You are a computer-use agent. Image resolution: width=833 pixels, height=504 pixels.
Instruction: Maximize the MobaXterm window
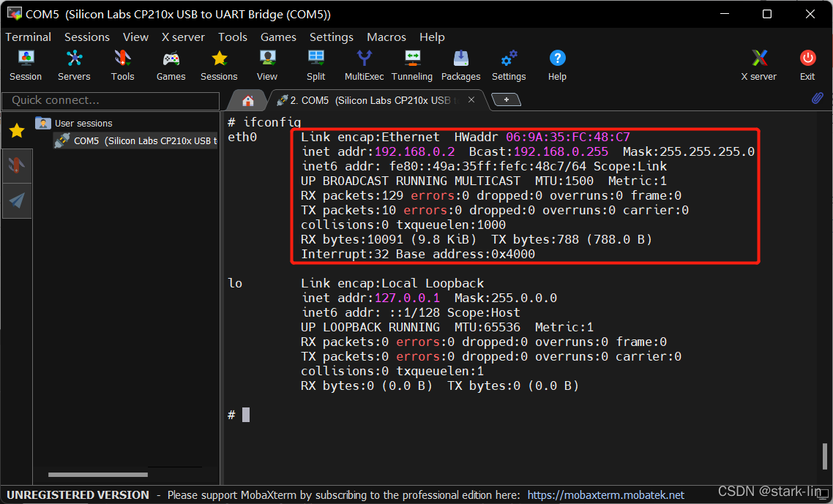[x=767, y=14]
